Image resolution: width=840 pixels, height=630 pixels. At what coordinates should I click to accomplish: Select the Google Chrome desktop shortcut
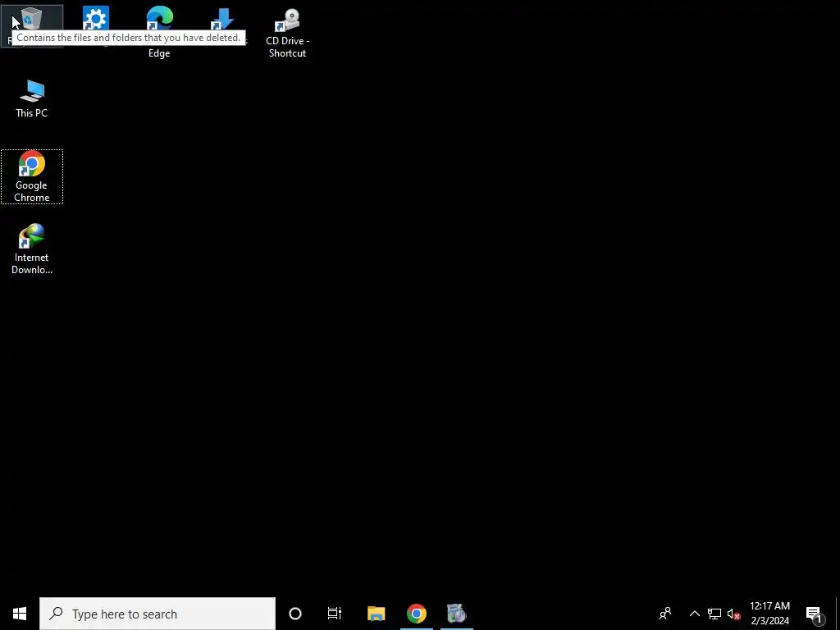(32, 177)
